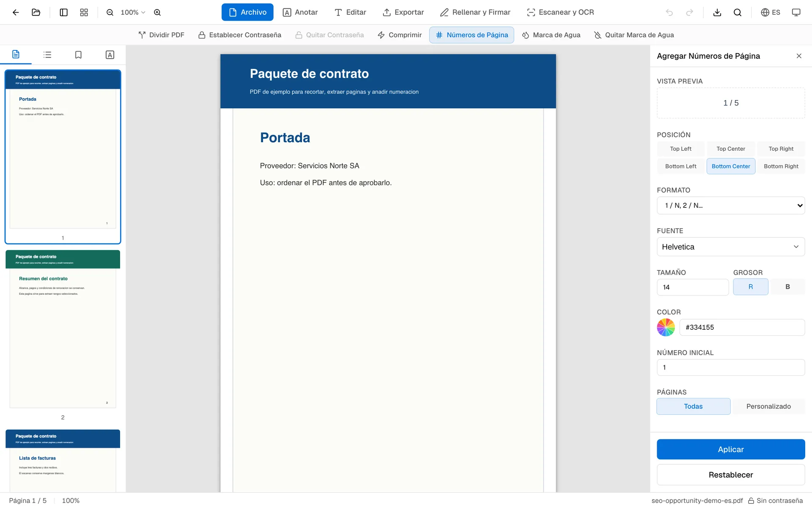Change language via ES globe
812x508 pixels.
tap(771, 12)
